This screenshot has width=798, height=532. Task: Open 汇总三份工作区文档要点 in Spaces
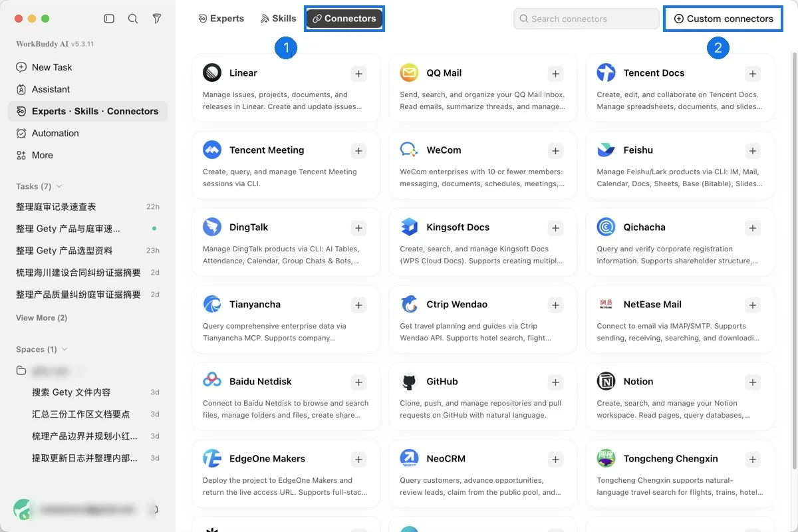coord(88,414)
